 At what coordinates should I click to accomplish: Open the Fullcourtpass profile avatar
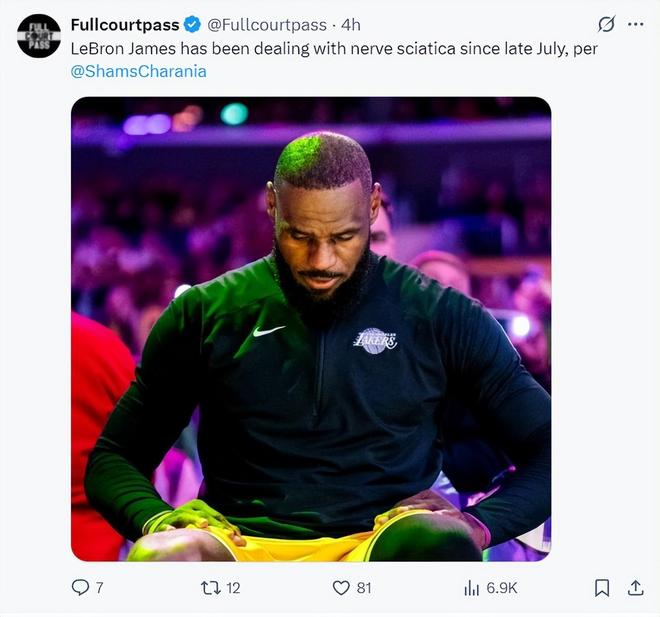pyautogui.click(x=39, y=36)
